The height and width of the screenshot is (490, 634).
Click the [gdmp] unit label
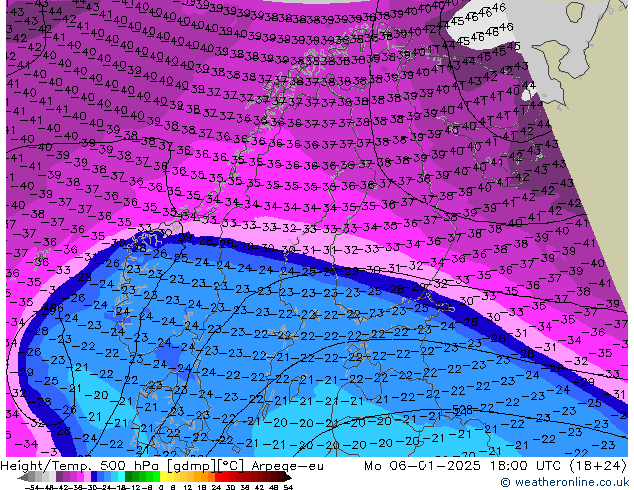coord(191,466)
